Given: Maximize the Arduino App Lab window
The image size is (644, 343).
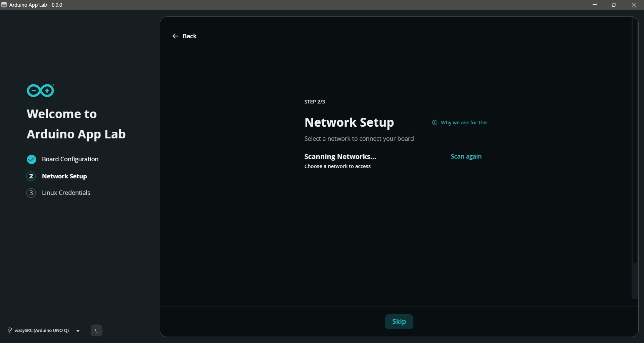Looking at the screenshot, I should pos(614,5).
